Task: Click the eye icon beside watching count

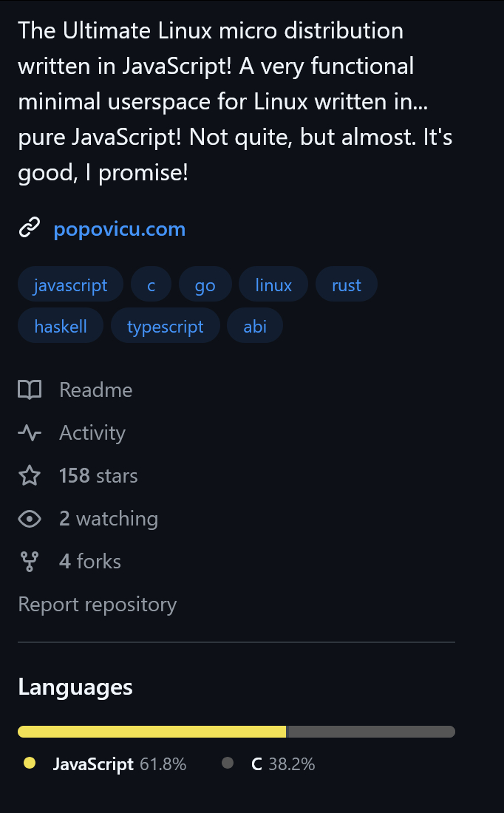Action: coord(30,518)
